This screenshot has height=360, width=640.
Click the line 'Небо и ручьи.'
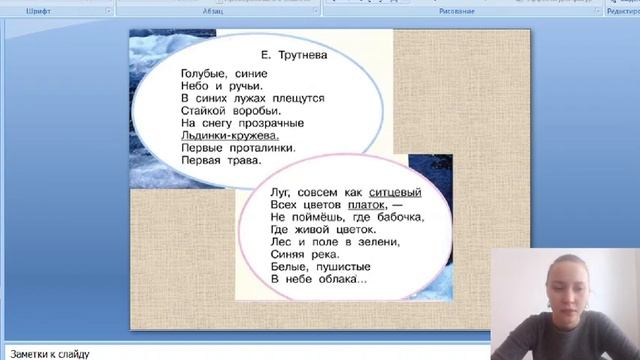coord(222,86)
